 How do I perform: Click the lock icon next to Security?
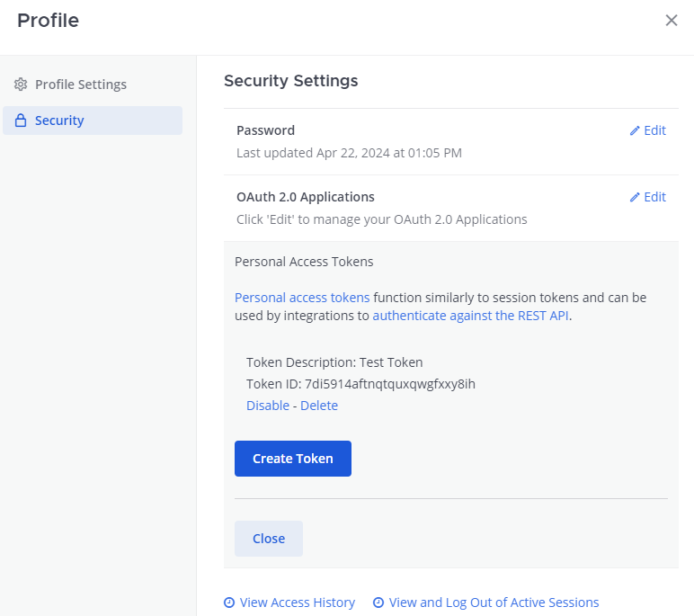pyautogui.click(x=21, y=121)
